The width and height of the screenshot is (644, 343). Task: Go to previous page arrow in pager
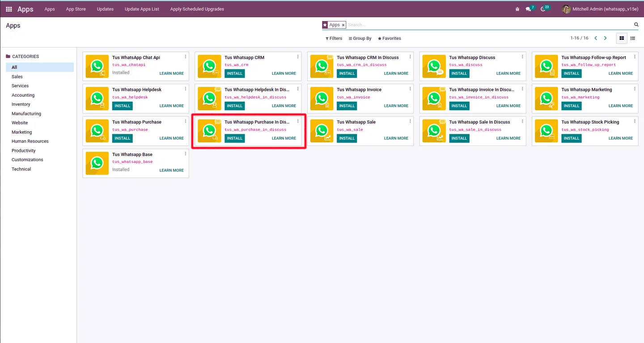tap(596, 38)
